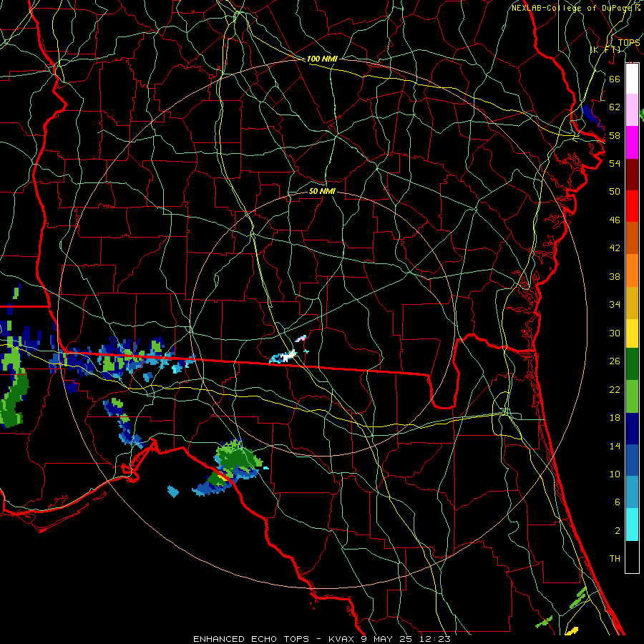Click the light green legend swatch
This screenshot has height=644, width=644.
pyautogui.click(x=632, y=396)
